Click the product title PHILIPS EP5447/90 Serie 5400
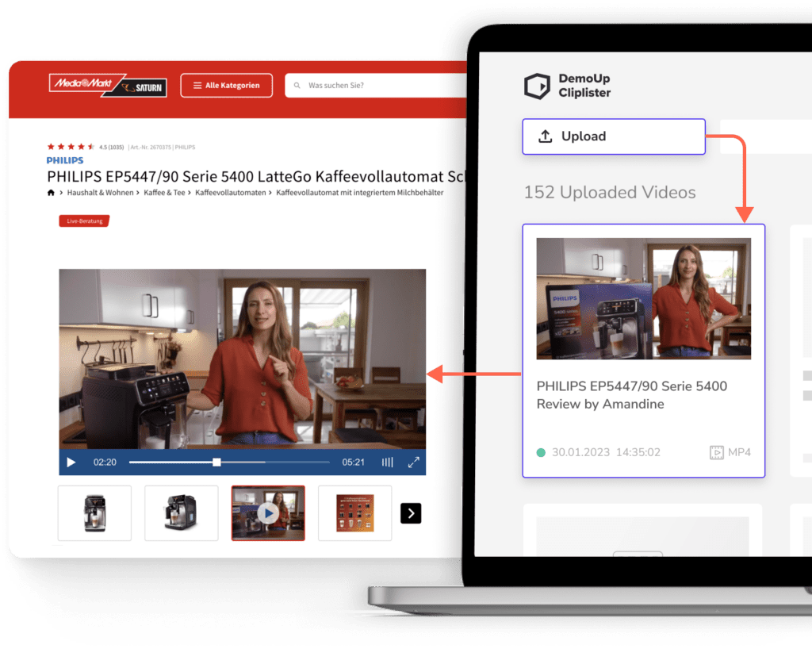812x664 pixels. (256, 177)
